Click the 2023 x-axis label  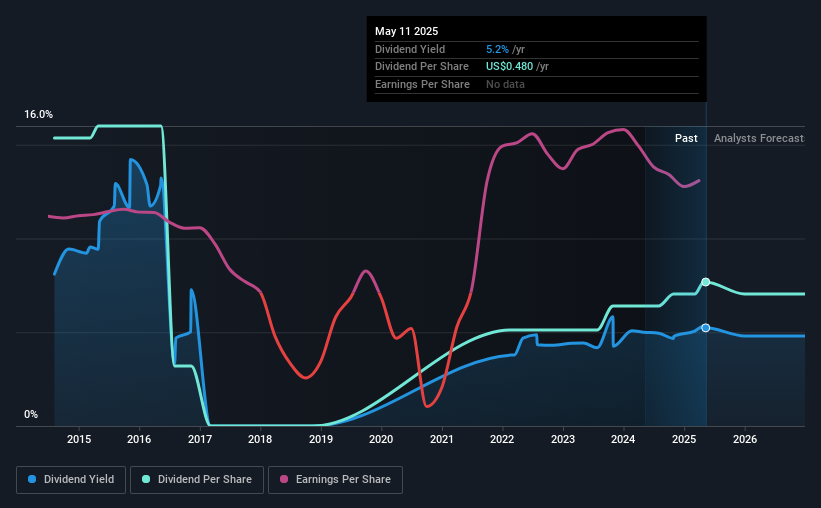tap(563, 439)
